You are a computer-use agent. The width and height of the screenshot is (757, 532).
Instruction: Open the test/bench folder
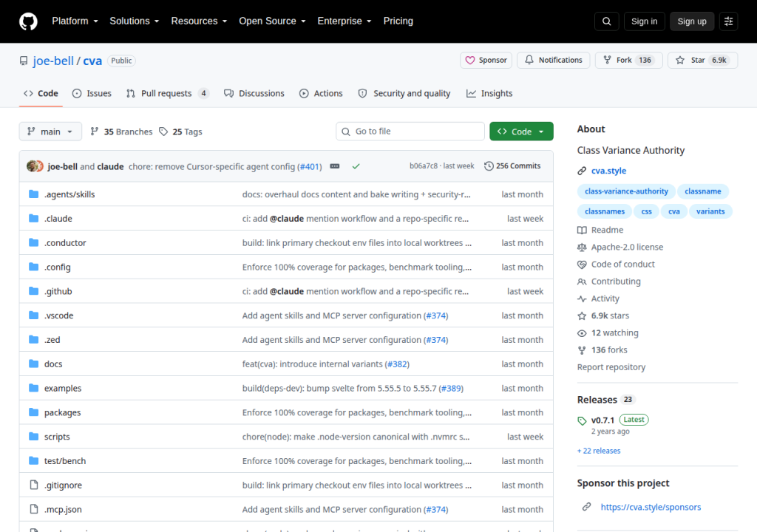pos(65,461)
